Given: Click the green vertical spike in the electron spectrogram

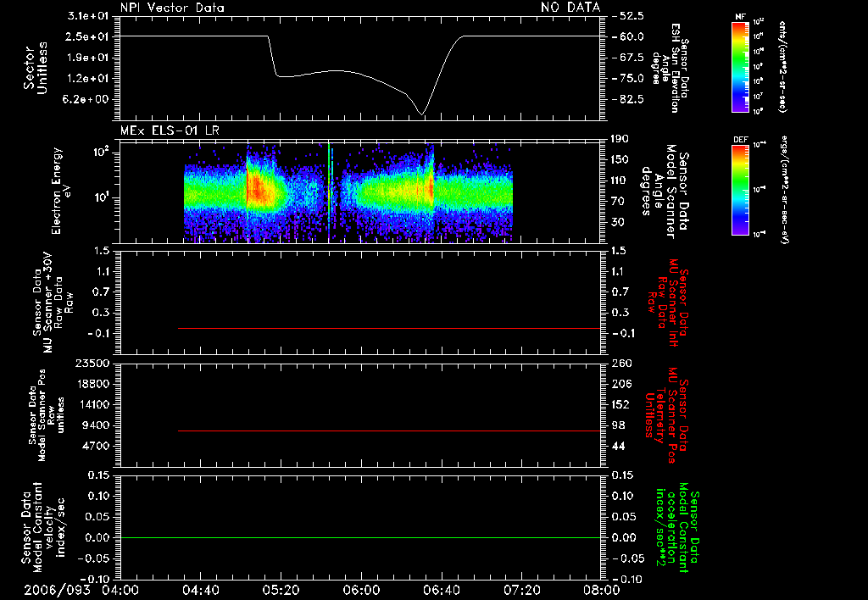Looking at the screenshot, I should [329, 192].
